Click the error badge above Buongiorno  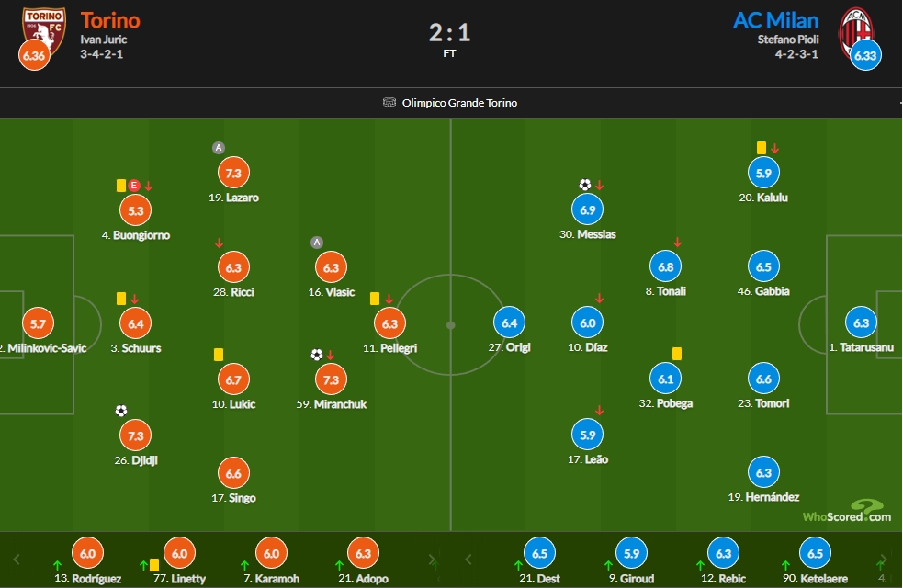tap(133, 186)
